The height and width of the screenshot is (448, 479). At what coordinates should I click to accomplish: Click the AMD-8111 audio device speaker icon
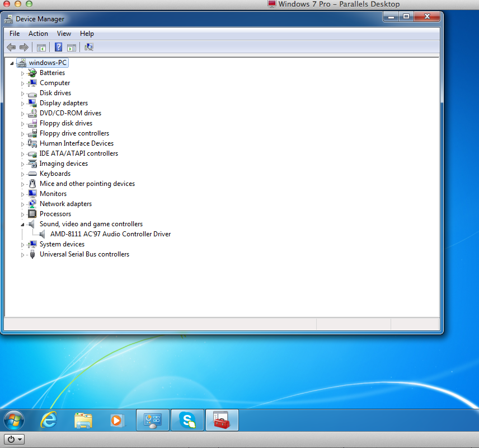pyautogui.click(x=43, y=234)
